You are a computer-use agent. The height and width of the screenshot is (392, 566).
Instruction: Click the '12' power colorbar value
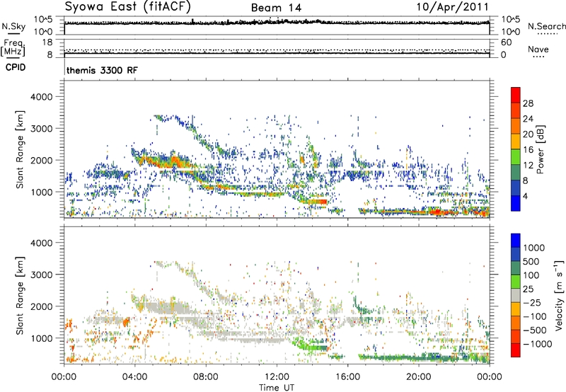[528, 166]
